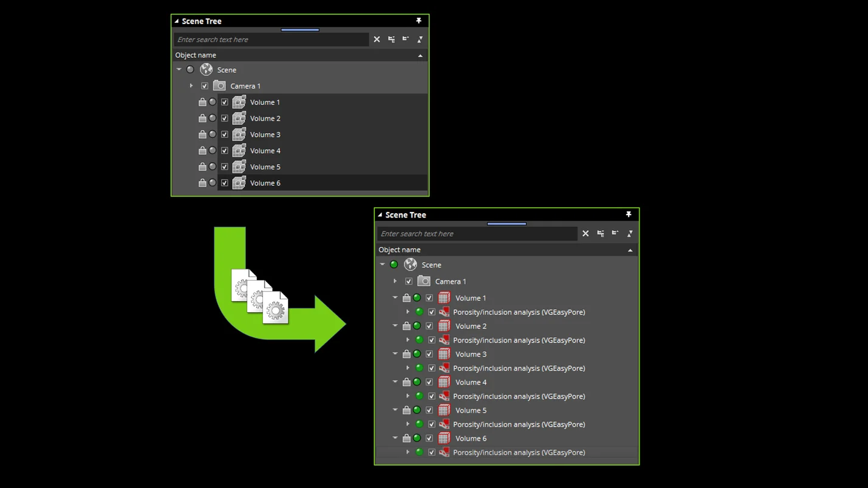This screenshot has height=488, width=868.
Task: Select Volume 2 row in lower Scene Tree
Action: point(506,326)
